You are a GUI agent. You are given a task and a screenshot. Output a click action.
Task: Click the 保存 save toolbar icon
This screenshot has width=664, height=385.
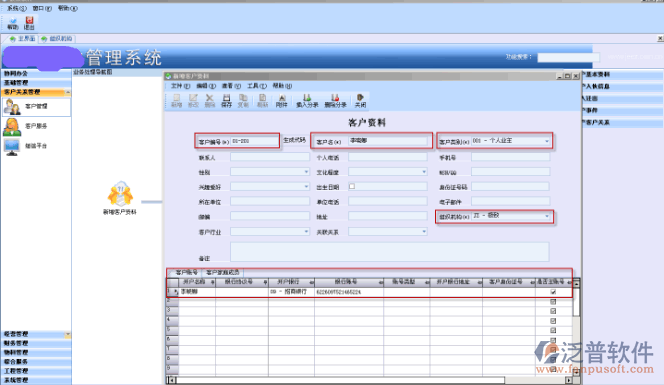pos(227,101)
